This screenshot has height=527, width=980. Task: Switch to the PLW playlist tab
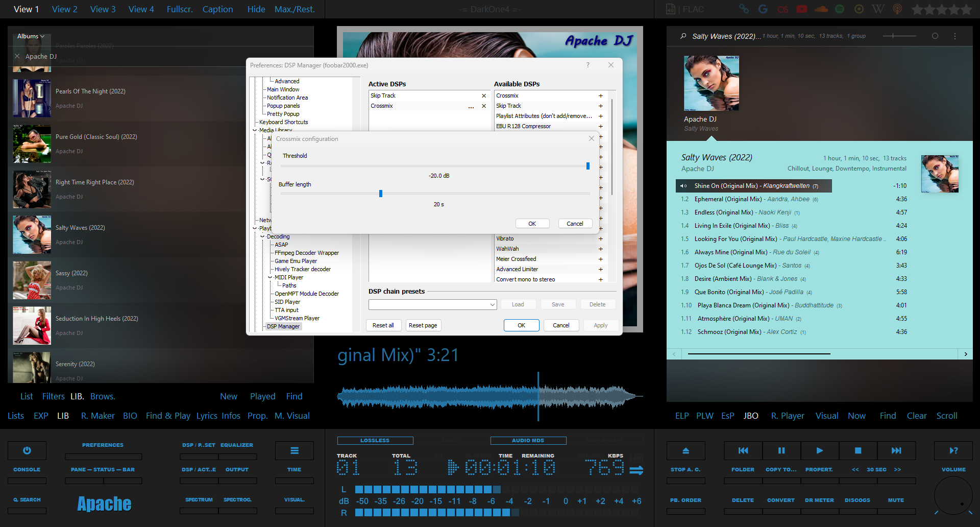[704, 416]
